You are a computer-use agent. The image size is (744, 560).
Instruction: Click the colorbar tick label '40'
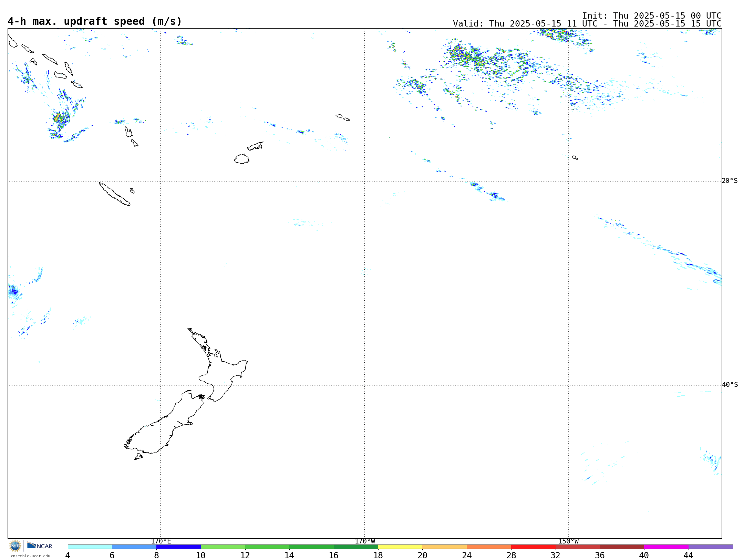coord(644,555)
